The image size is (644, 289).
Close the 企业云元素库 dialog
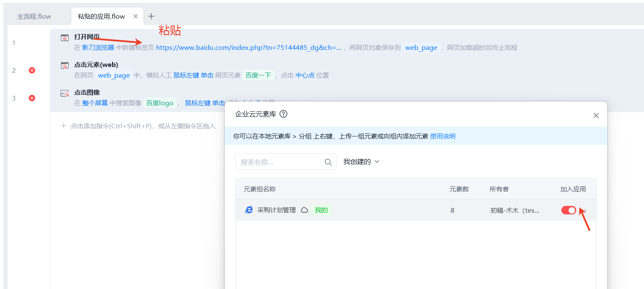click(596, 116)
